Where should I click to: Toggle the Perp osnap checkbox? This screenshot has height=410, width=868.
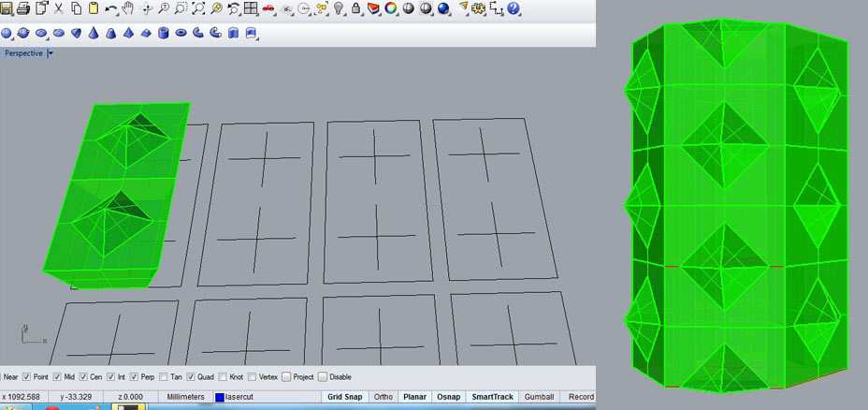pos(134,376)
